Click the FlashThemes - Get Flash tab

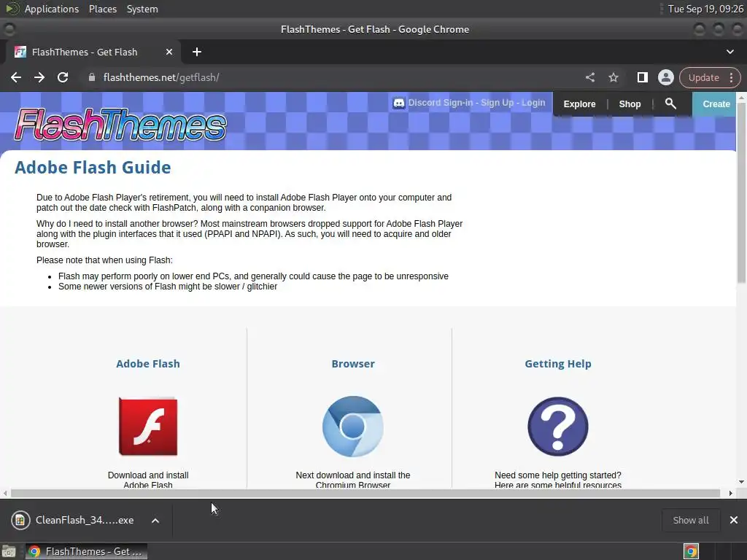(93, 52)
